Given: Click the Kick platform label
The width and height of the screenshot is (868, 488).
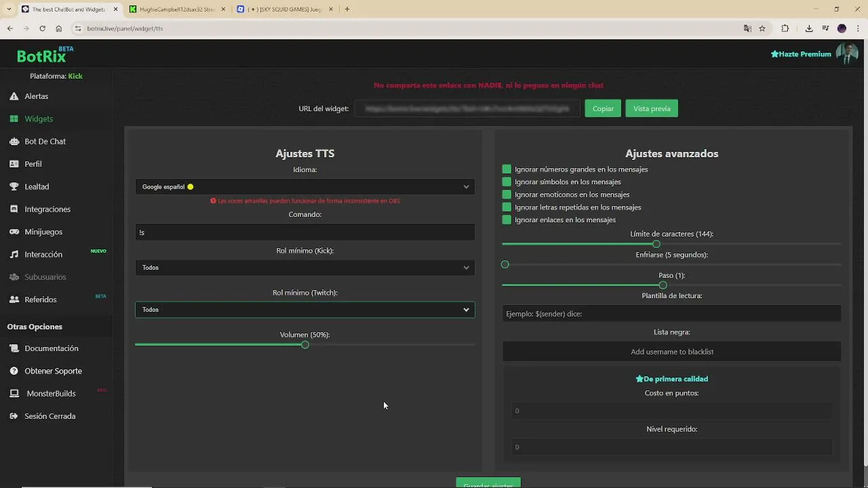Looking at the screenshot, I should click(75, 76).
